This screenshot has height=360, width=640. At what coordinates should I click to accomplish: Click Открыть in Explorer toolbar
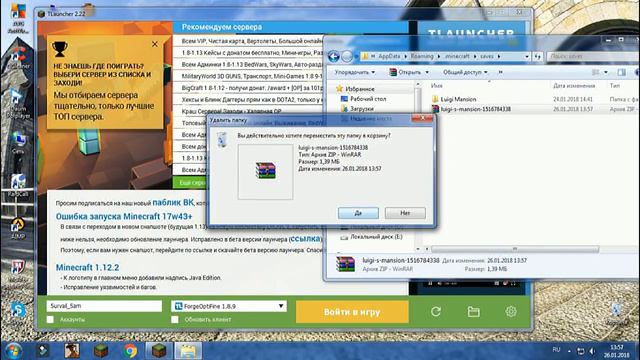pyautogui.click(x=409, y=72)
